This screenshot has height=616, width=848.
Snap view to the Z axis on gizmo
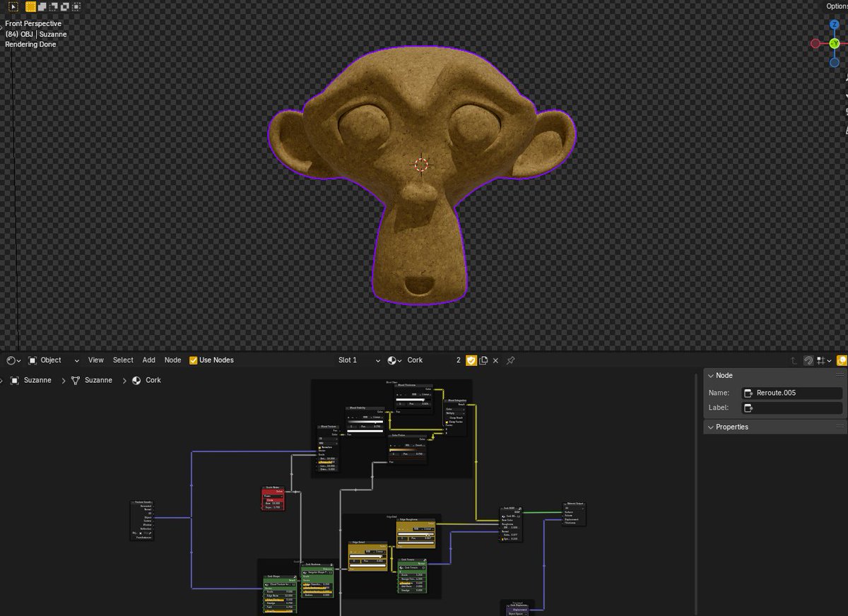(x=835, y=25)
